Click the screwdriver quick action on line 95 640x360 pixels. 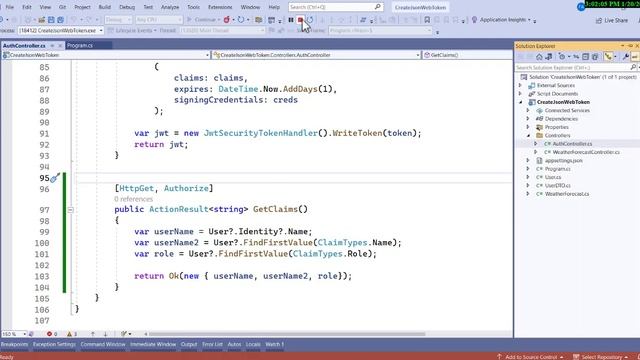click(x=55, y=178)
